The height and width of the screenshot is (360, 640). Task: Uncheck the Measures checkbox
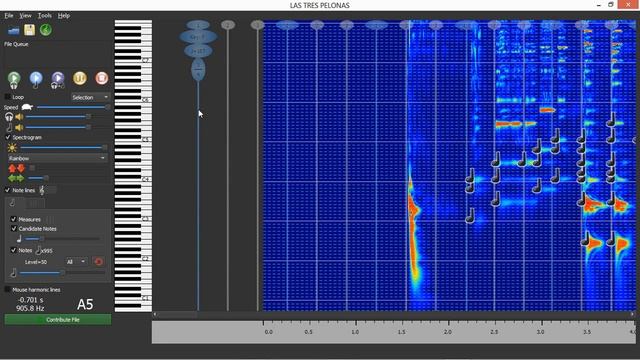[13, 219]
